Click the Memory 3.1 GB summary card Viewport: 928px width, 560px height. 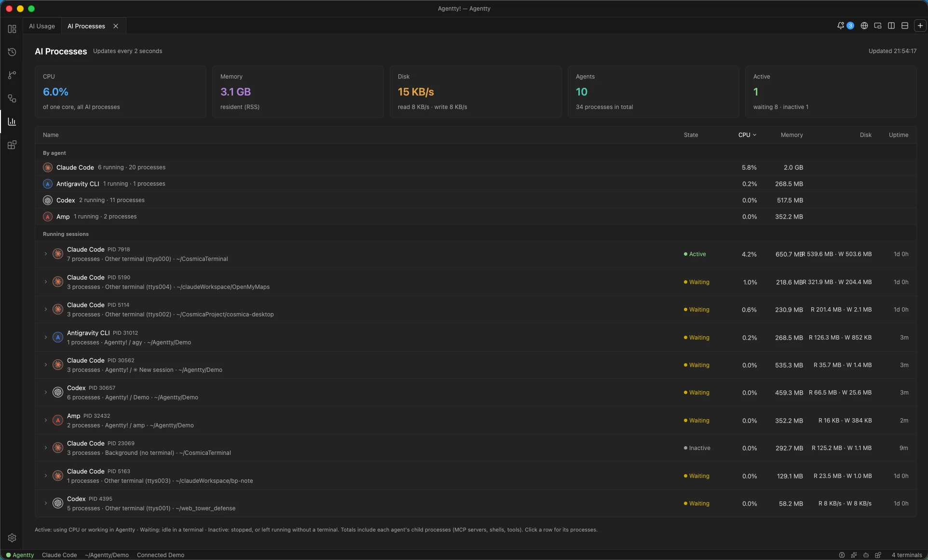coord(298,92)
